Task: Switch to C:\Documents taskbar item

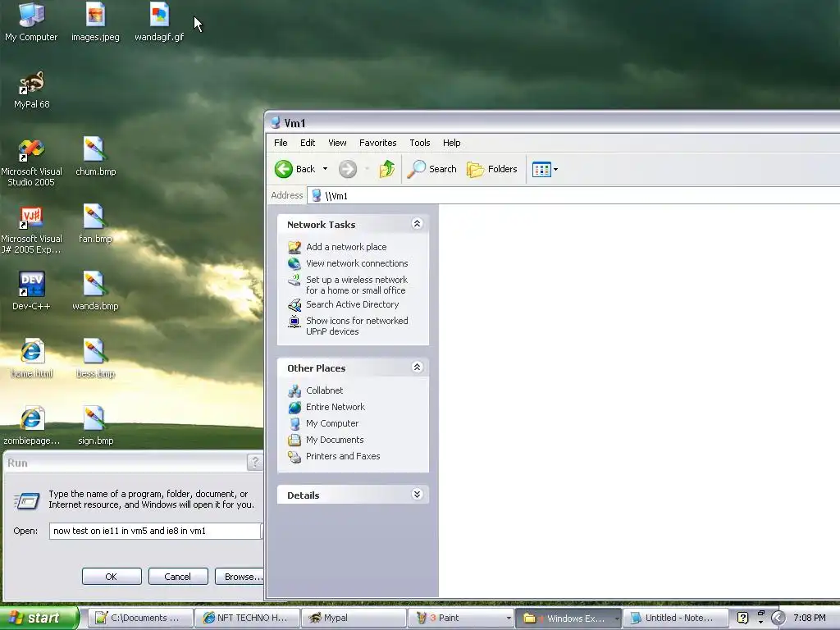Action: coord(139,618)
